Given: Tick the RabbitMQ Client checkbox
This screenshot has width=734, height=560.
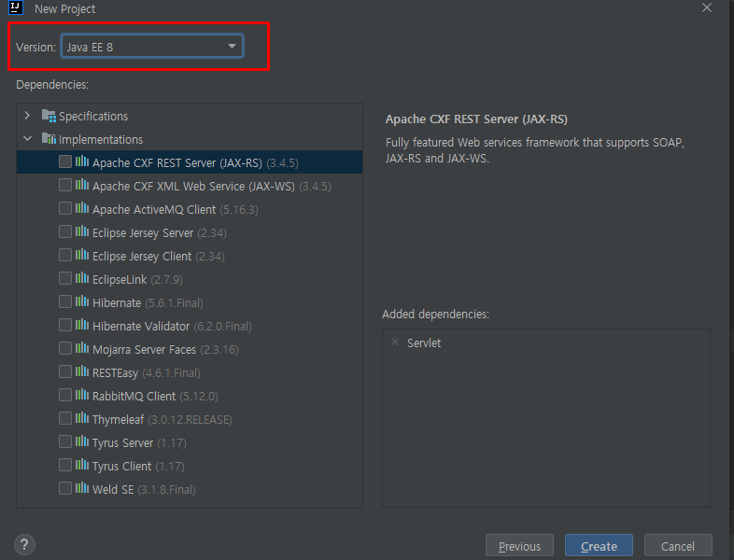Looking at the screenshot, I should tap(65, 396).
